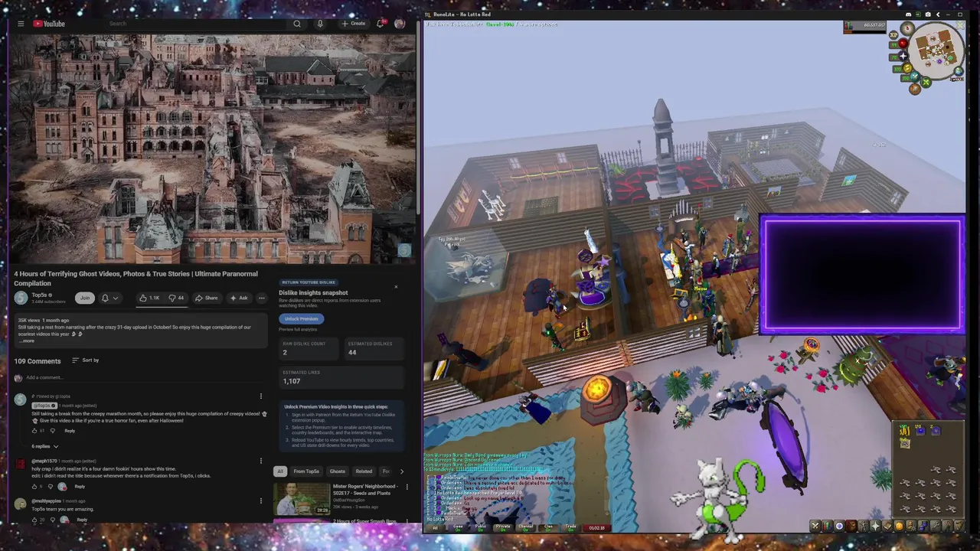
Task: Advance filter chips with right chevron
Action: [x=401, y=471]
